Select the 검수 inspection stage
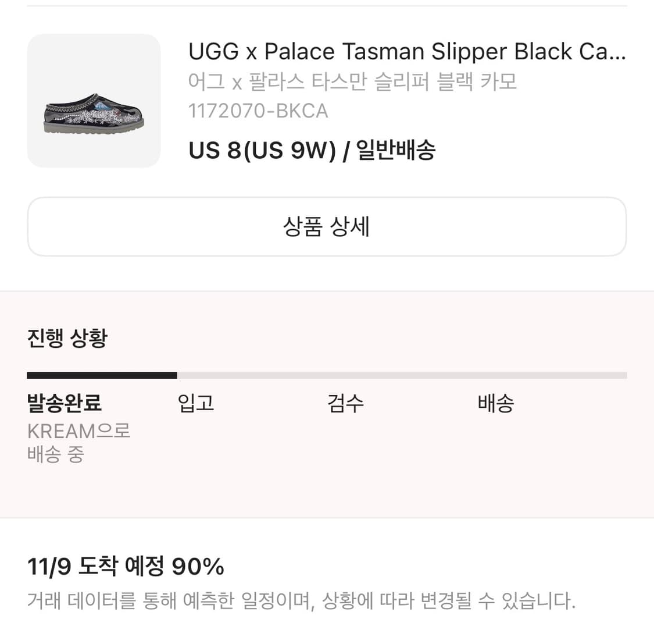 (x=345, y=403)
